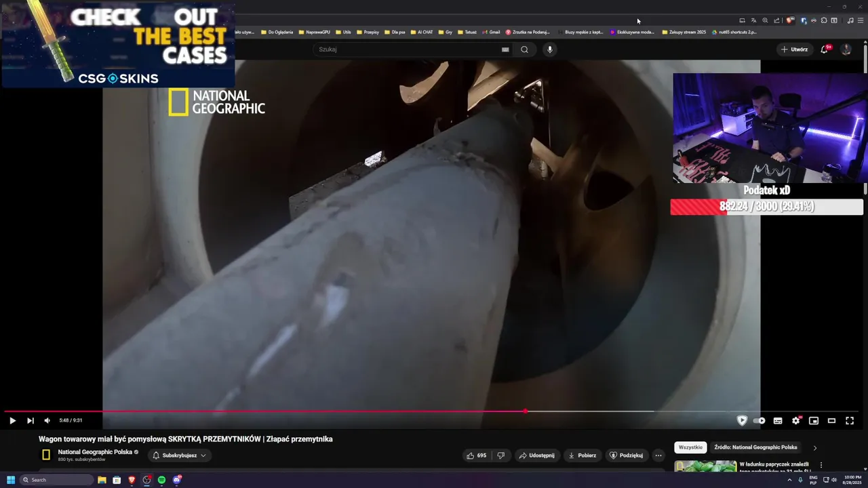Open the clock showing 10:00 PM
This screenshot has height=488, width=868.
[x=852, y=480]
